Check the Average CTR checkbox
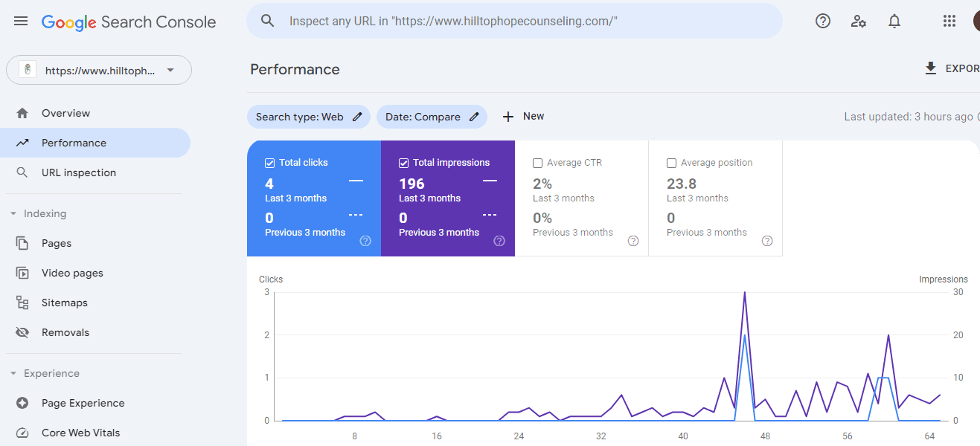 (x=538, y=163)
